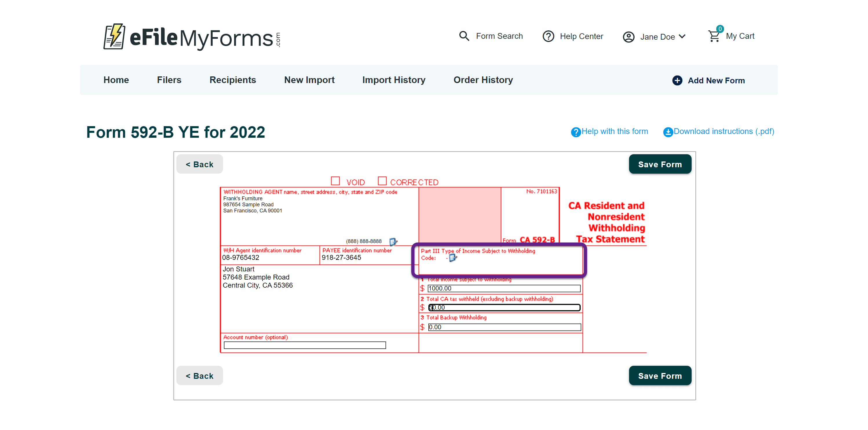The width and height of the screenshot is (868, 430).
Task: Open the Filers menu item
Action: [x=169, y=80]
